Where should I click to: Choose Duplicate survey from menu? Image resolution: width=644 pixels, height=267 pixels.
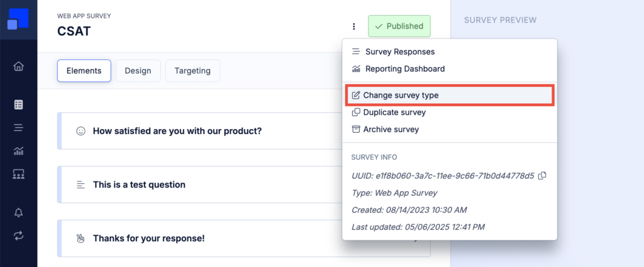click(449, 112)
